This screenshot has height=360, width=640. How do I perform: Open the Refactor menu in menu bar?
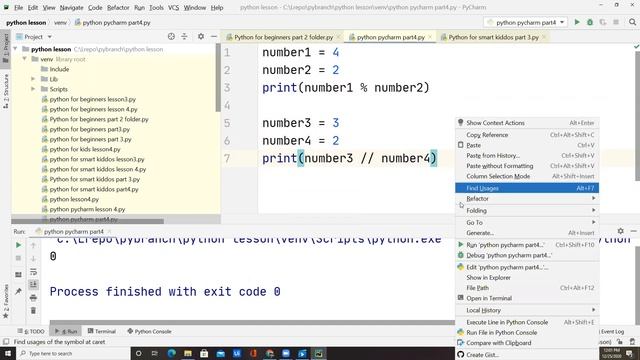(x=118, y=7)
